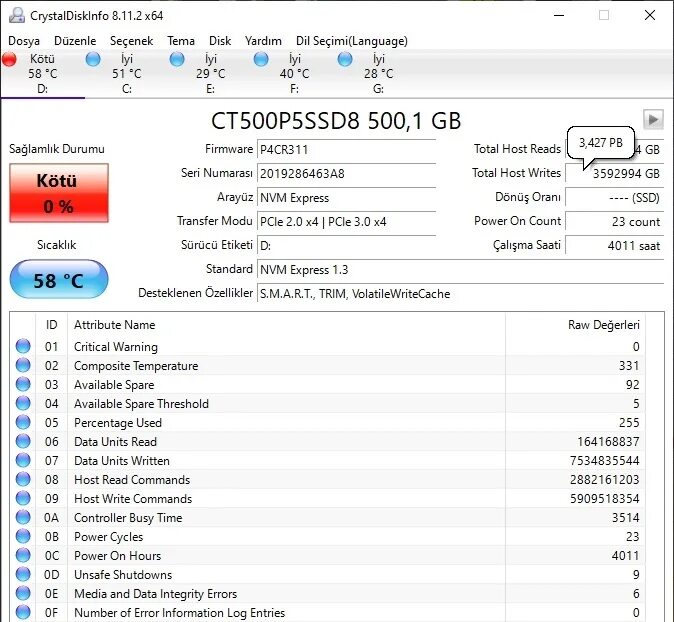Click status orb of Controller Busy Time row
674x622 pixels.
23,518
